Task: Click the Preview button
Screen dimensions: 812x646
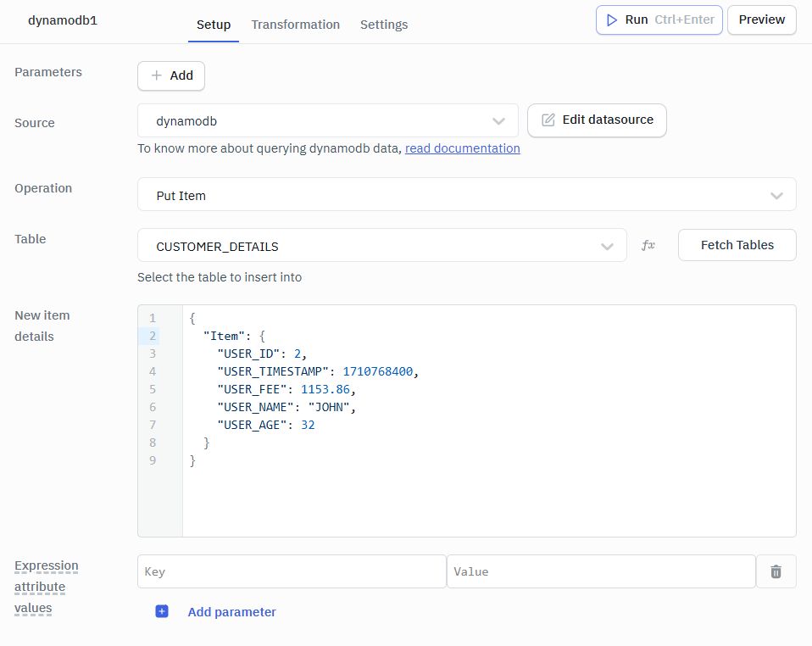Action: (x=761, y=19)
